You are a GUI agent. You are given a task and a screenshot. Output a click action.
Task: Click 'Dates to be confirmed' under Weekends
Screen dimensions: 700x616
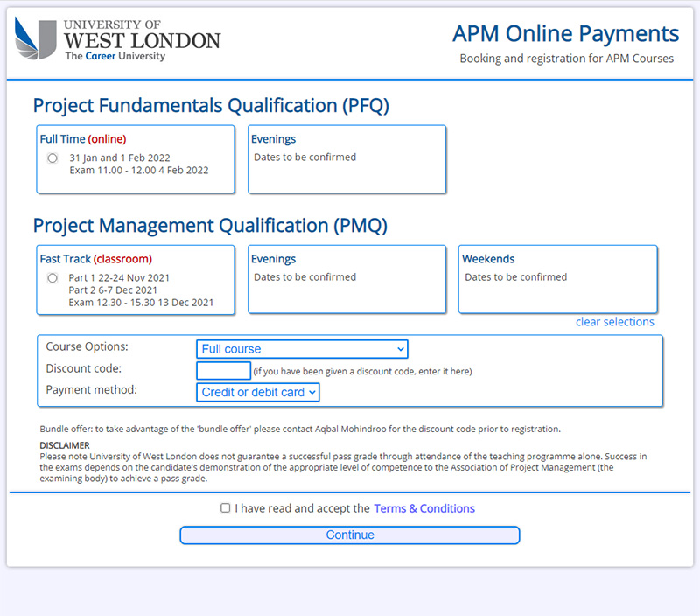(516, 277)
